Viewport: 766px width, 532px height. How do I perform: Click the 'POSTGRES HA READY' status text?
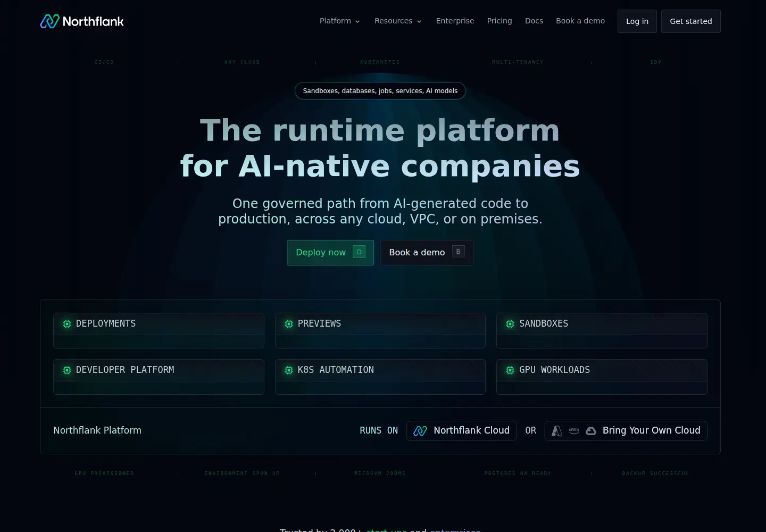518,473
